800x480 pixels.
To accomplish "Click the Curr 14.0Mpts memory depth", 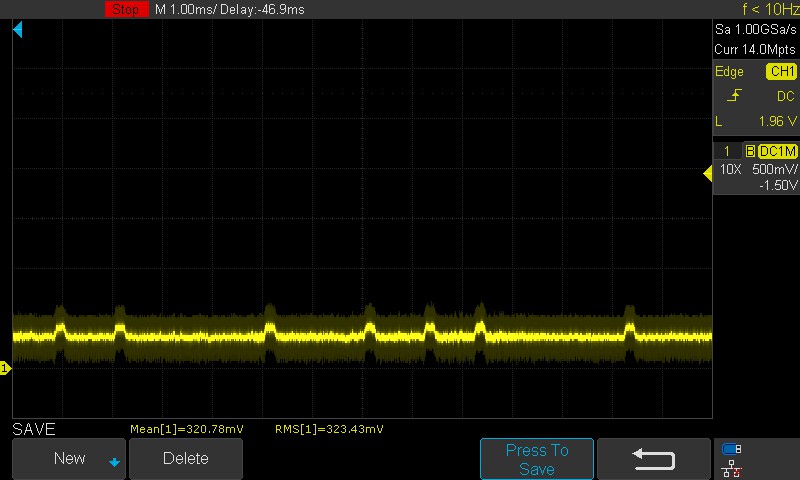I will 755,49.
